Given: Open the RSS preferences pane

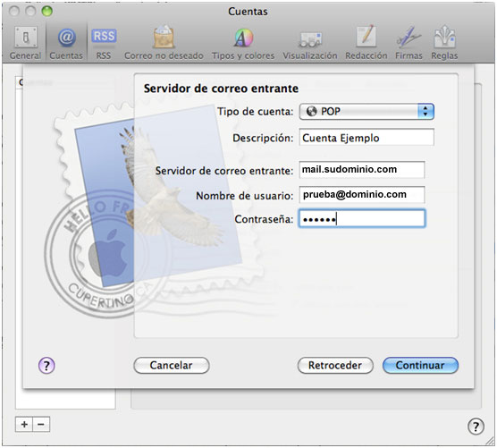Looking at the screenshot, I should [x=104, y=43].
